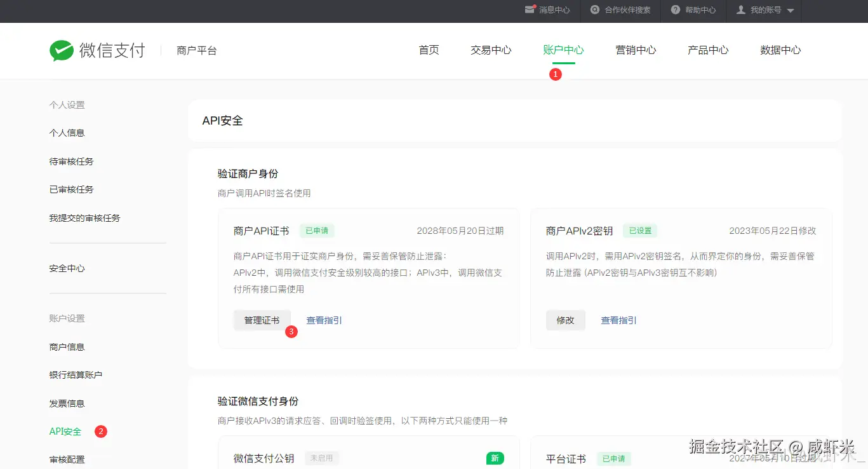The height and width of the screenshot is (469, 868).
Task: Click the 合作伙伴搜索 search icon
Action: pyautogui.click(x=594, y=10)
